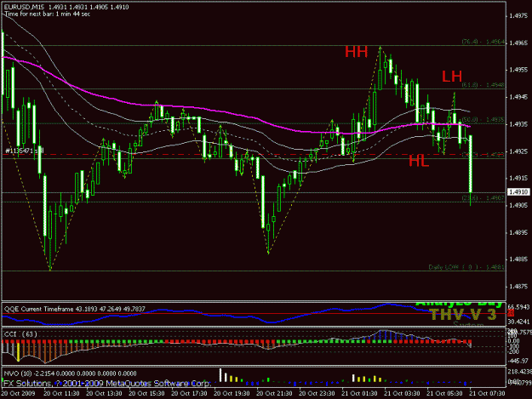Viewport: 532px width, 399px height.
Task: Click the 20 Oct 23:30 time axis label
Action: (317, 394)
